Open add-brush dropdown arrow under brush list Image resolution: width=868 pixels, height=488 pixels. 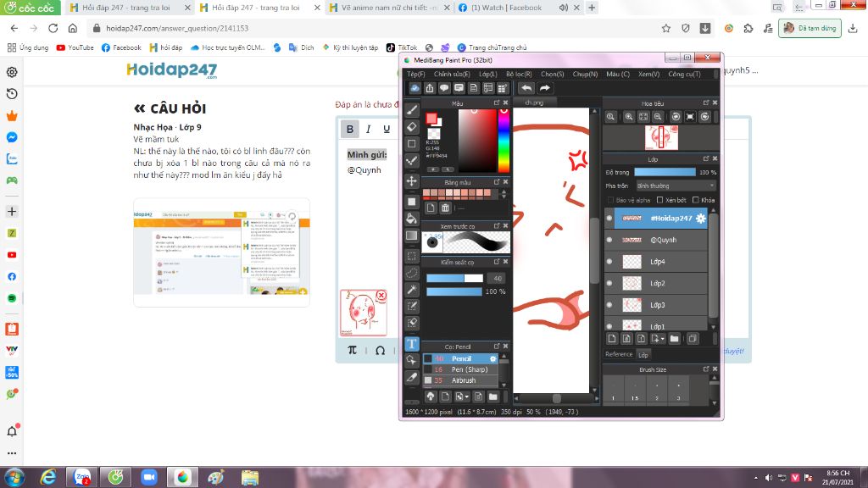click(x=467, y=396)
